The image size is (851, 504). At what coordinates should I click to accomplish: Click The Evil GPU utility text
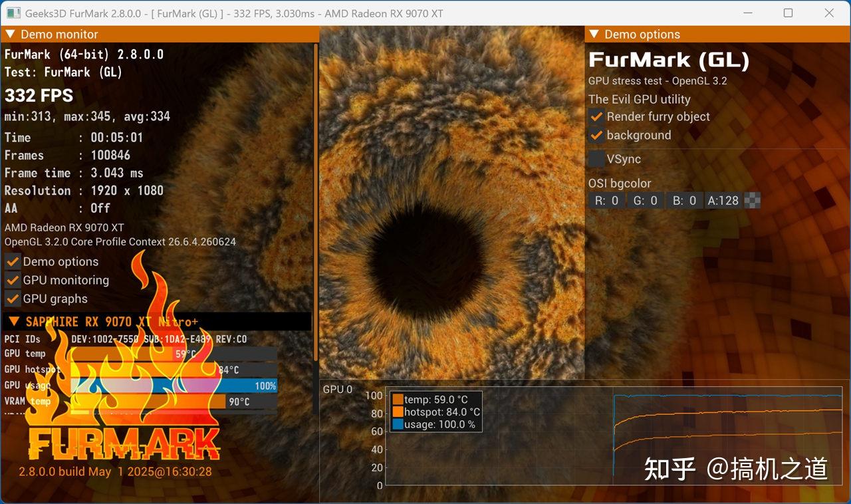[640, 100]
